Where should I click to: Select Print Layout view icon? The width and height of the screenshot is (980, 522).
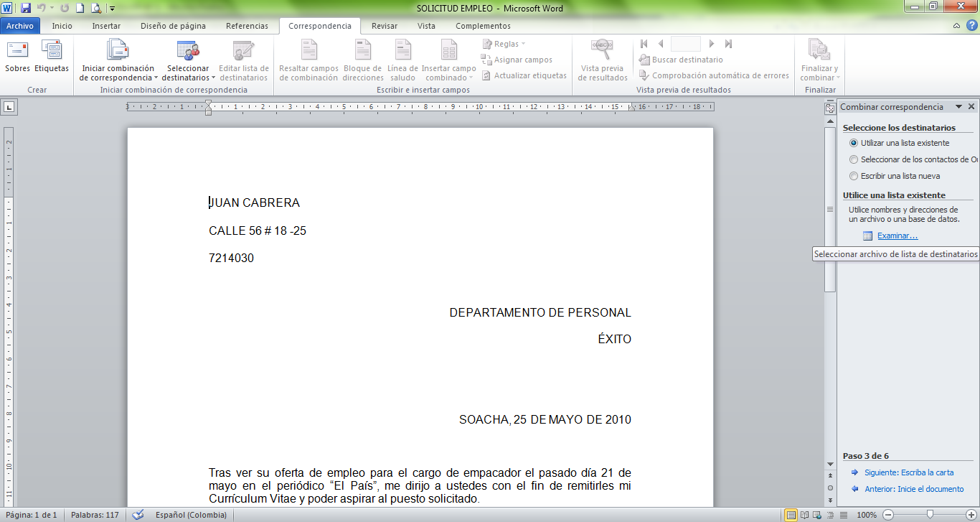pyautogui.click(x=791, y=515)
